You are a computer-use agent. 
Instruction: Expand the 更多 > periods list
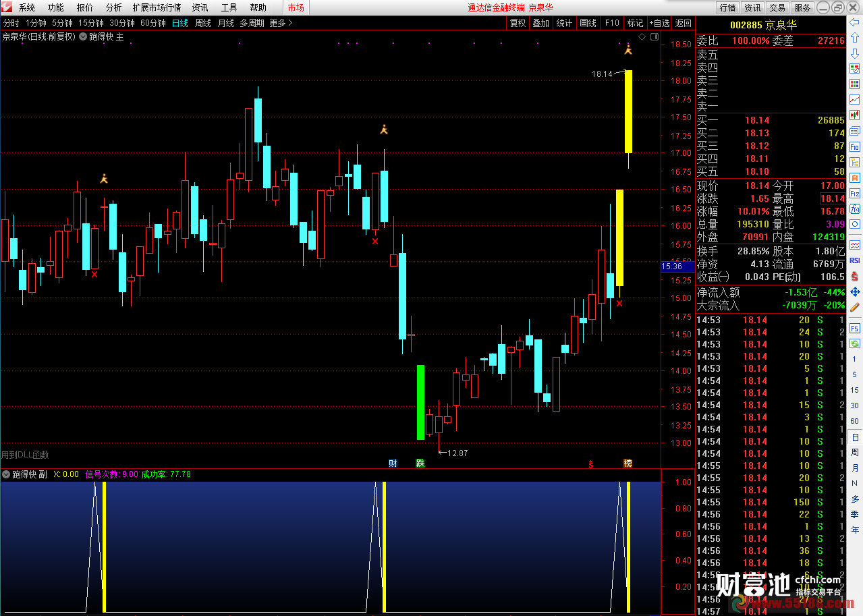(x=281, y=23)
